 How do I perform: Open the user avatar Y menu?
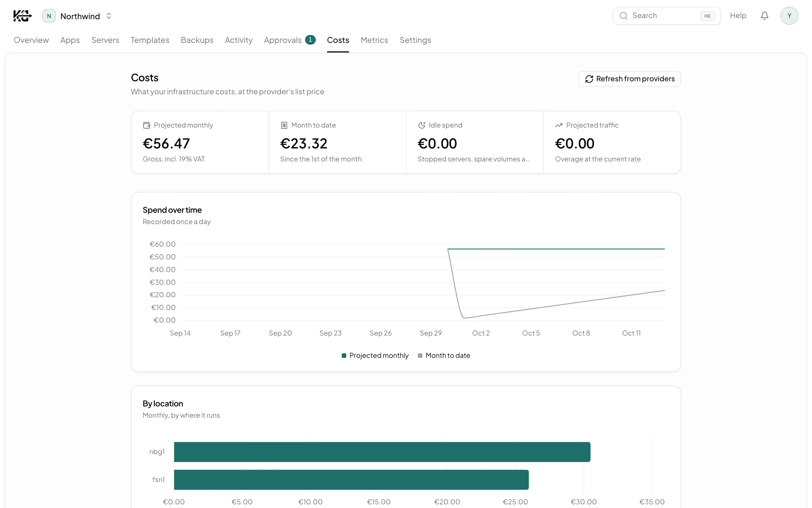[789, 16]
